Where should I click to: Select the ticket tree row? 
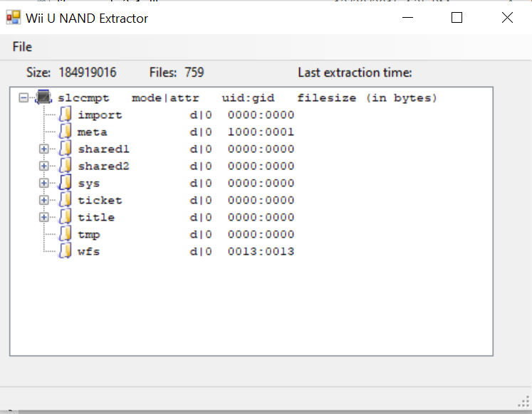point(186,200)
